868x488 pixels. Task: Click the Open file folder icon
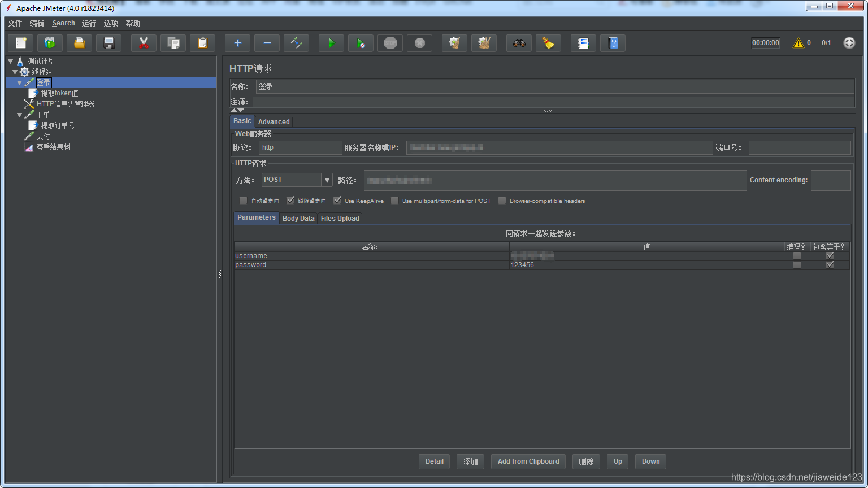click(x=80, y=43)
